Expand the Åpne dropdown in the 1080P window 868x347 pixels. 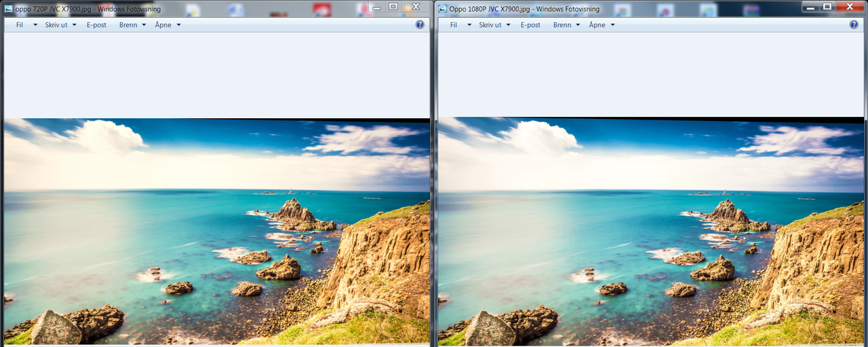[601, 24]
